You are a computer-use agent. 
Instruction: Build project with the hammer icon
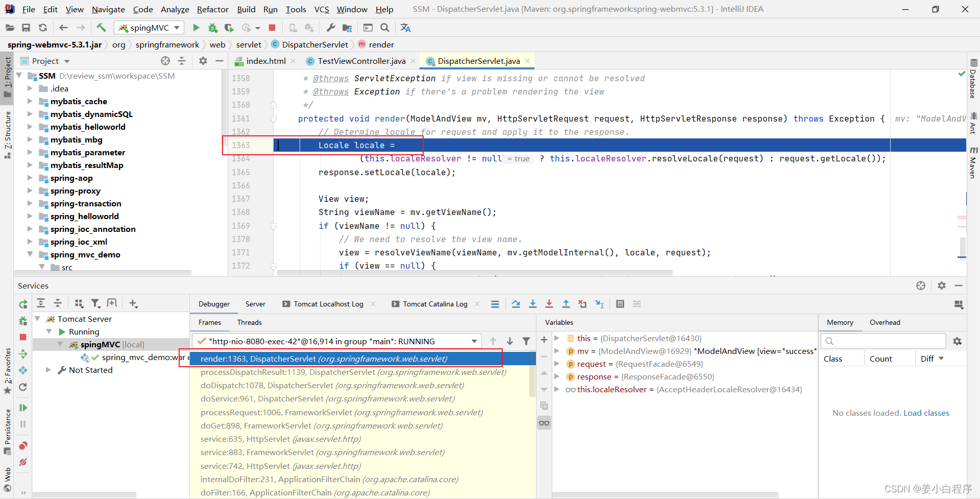tap(101, 28)
